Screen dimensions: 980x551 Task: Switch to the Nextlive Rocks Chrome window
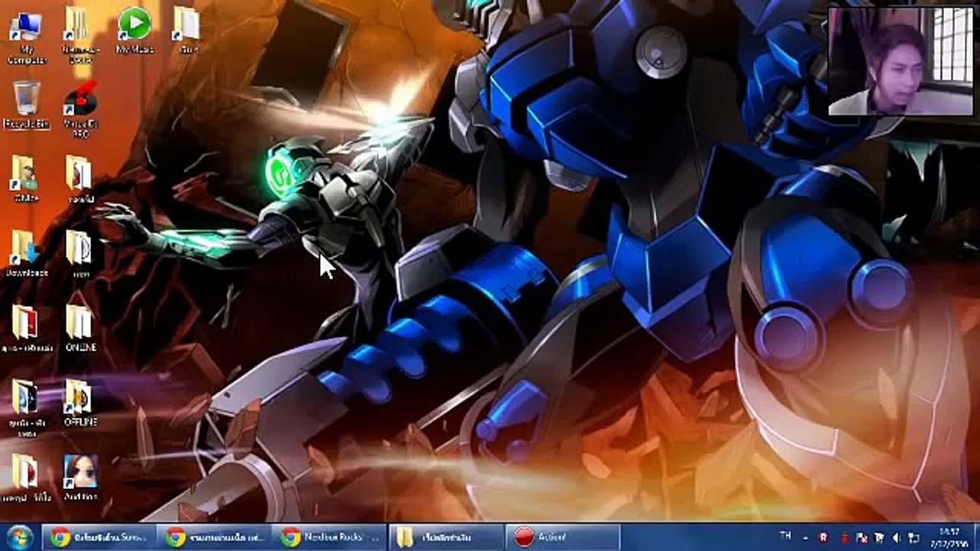click(330, 537)
